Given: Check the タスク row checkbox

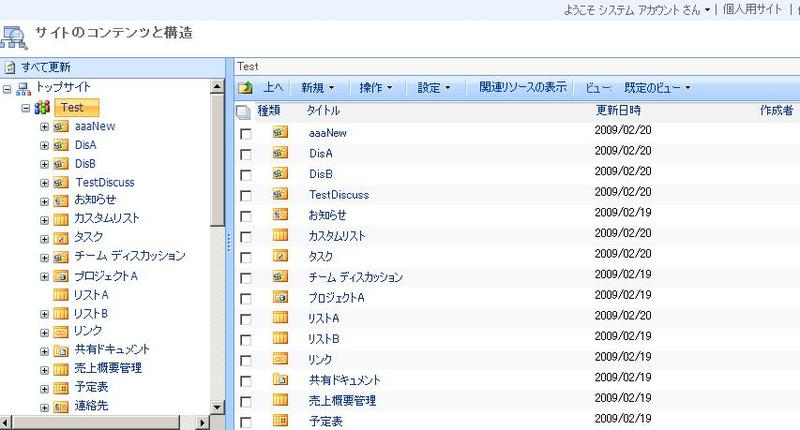Looking at the screenshot, I should (x=245, y=257).
